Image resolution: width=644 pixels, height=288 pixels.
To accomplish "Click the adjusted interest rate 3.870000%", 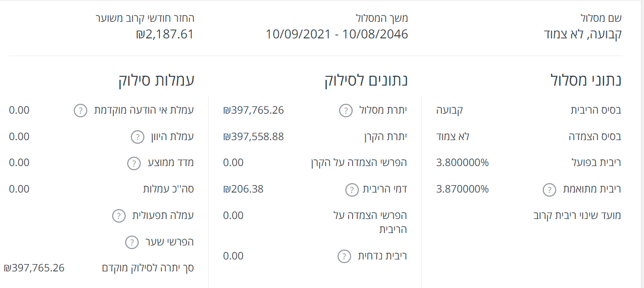I will tap(462, 189).
